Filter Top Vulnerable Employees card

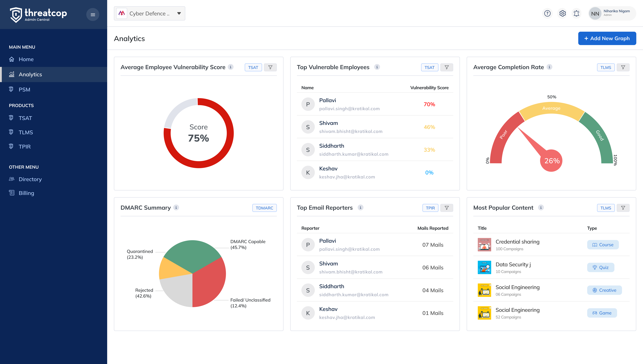pos(447,67)
